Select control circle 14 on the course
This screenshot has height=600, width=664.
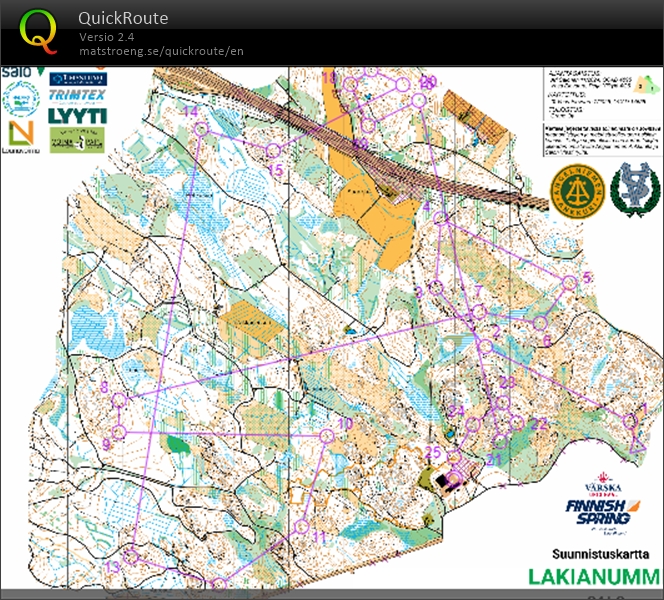201,129
